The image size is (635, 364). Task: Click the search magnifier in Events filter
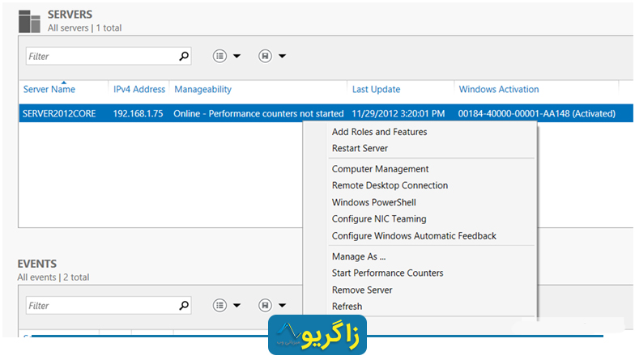pos(184,306)
